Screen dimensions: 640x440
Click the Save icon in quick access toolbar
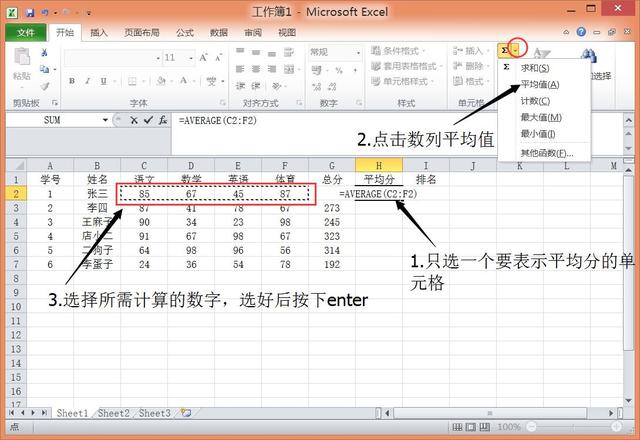30,12
